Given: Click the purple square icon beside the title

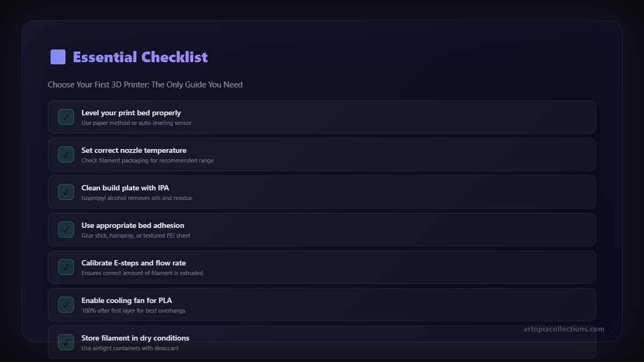Looking at the screenshot, I should click(58, 57).
